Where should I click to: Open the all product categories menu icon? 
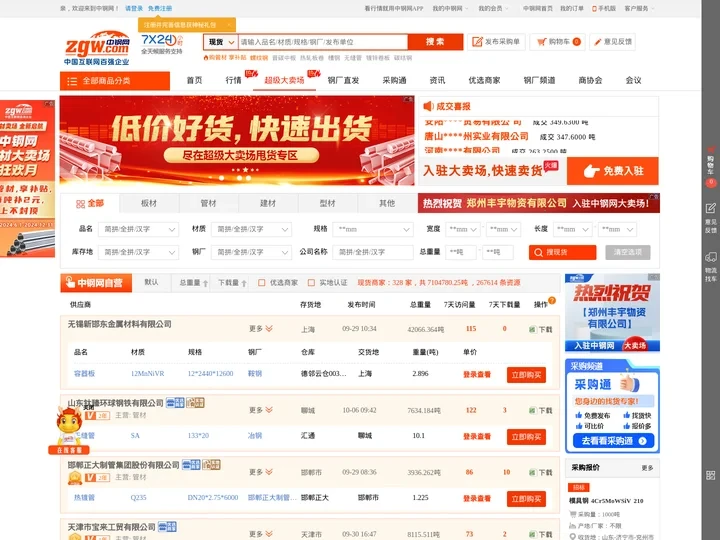click(x=72, y=81)
